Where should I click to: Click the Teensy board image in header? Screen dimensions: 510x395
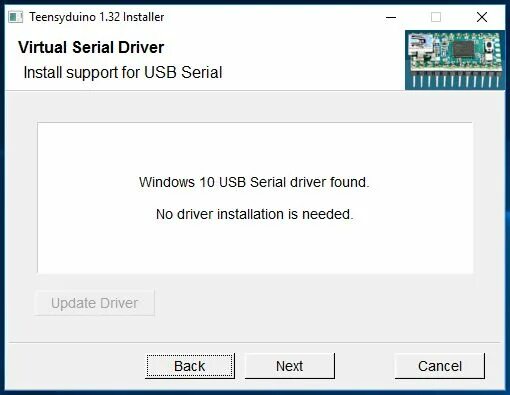(x=455, y=60)
